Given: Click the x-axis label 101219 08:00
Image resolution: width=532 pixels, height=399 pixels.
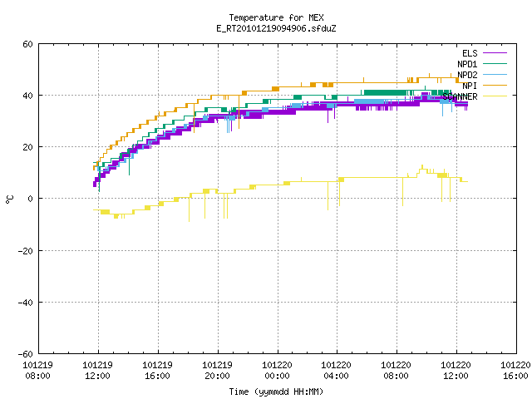Looking at the screenshot, I should coord(37,371).
